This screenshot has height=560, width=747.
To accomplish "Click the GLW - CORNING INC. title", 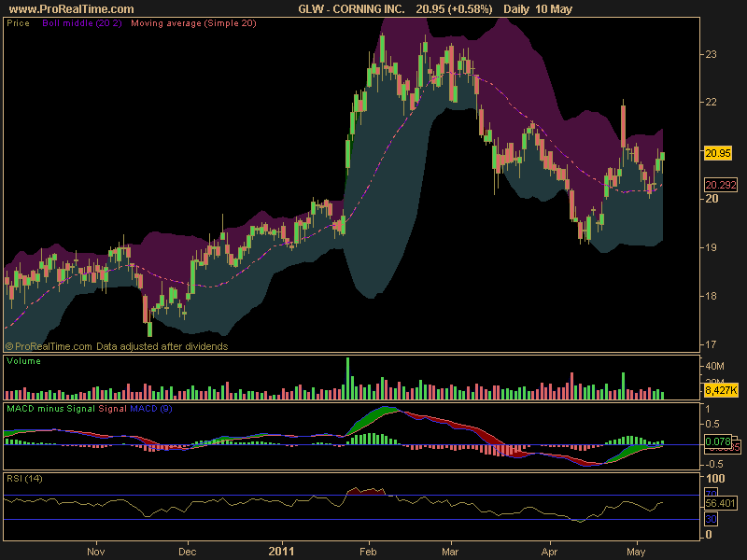I will click(351, 9).
